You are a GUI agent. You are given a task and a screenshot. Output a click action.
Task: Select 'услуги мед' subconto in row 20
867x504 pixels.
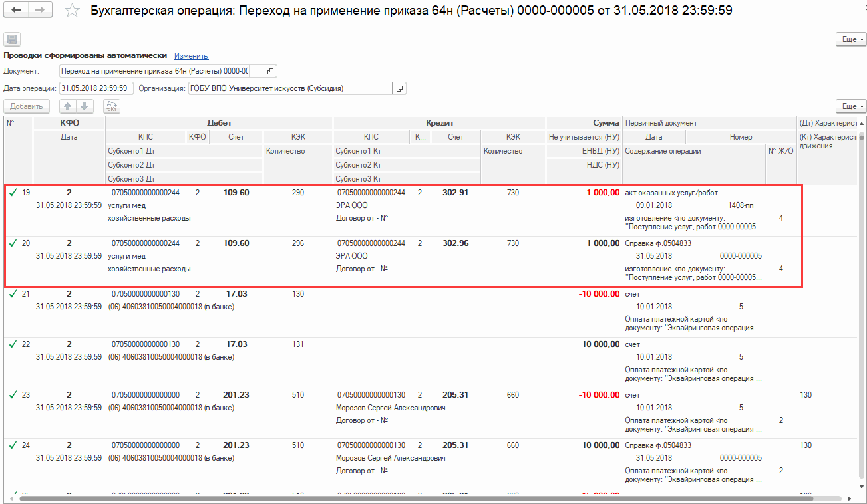click(x=126, y=256)
